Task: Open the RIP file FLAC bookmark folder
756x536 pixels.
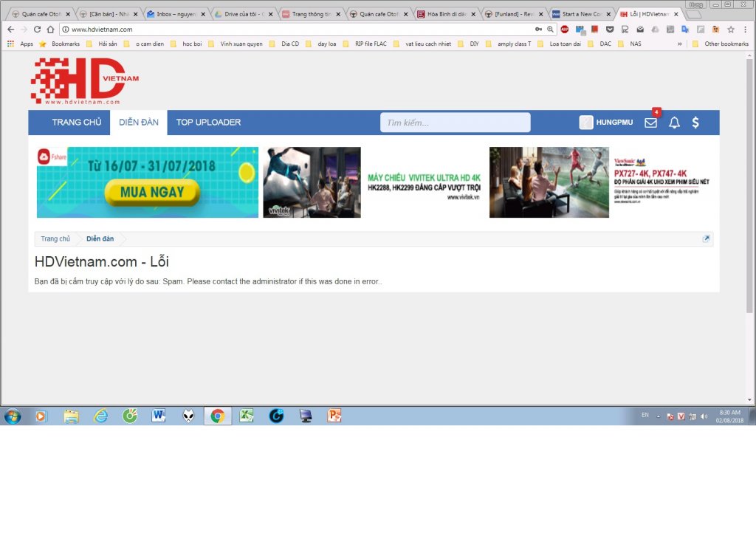Action: [365, 44]
